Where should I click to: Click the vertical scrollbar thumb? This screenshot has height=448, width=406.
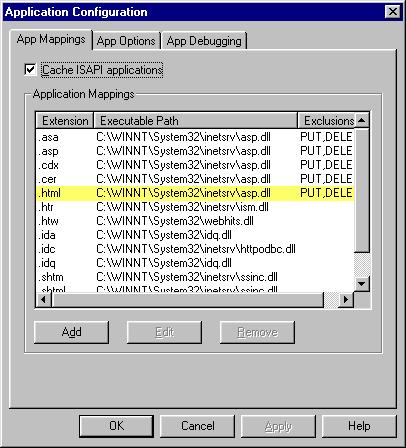click(362, 190)
